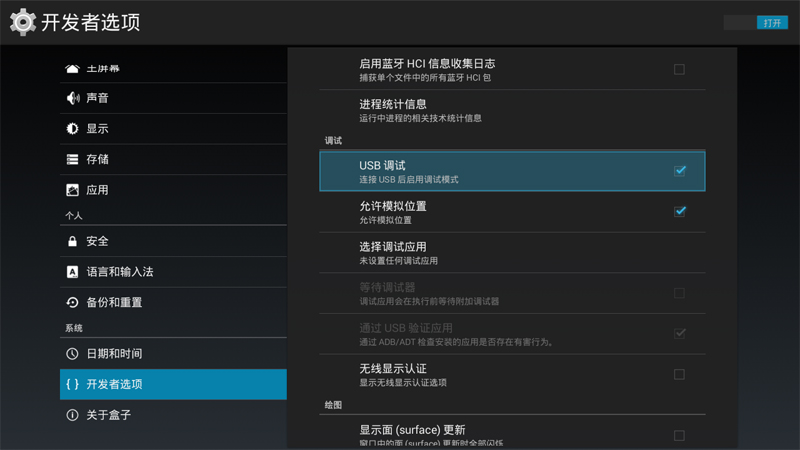
Task: Uncheck the USB 调试 checkbox
Action: click(680, 171)
